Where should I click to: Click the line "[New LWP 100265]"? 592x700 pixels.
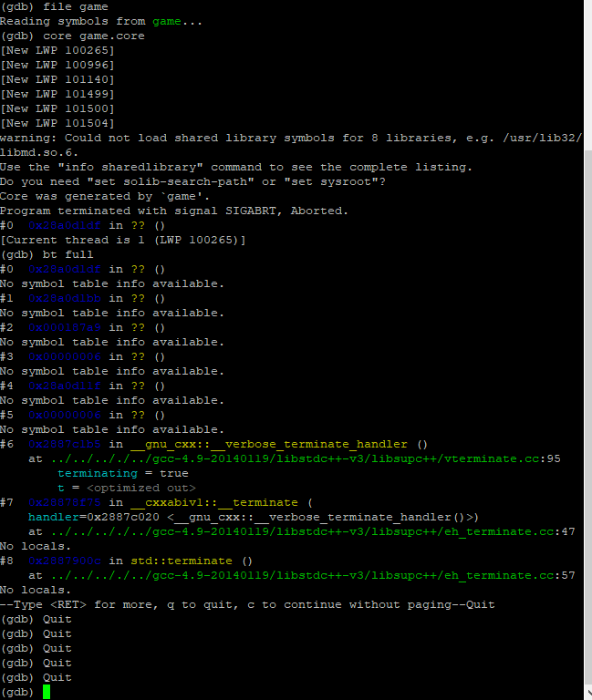pyautogui.click(x=57, y=51)
